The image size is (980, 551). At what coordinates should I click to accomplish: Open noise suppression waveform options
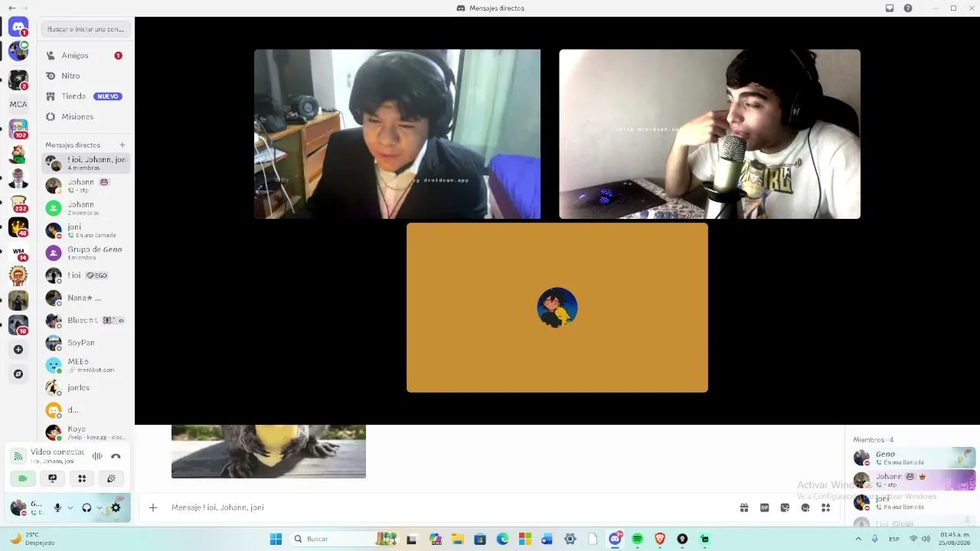pos(97,456)
